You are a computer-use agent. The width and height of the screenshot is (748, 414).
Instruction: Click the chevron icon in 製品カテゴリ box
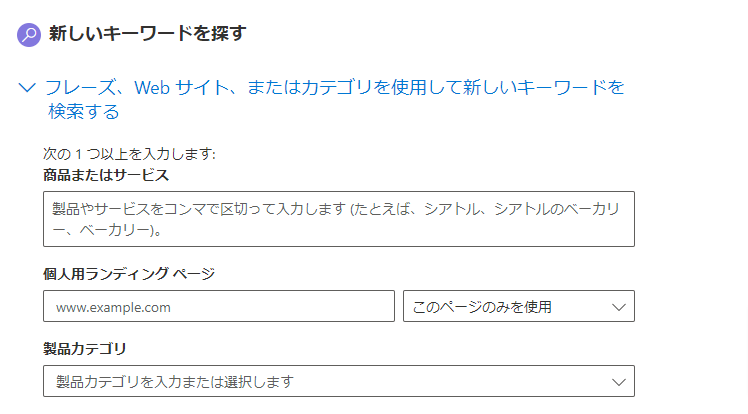pyautogui.click(x=619, y=381)
